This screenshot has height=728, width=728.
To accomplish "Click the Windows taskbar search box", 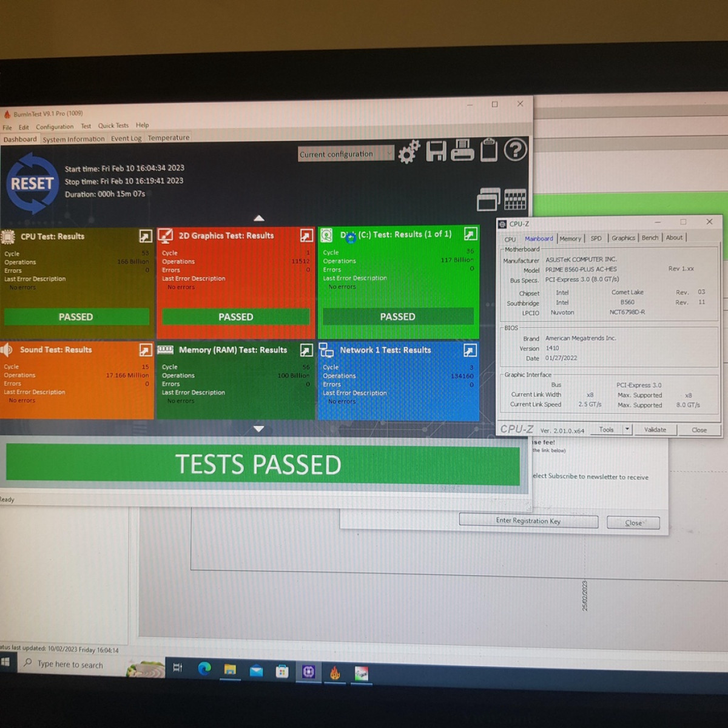I will [70, 664].
